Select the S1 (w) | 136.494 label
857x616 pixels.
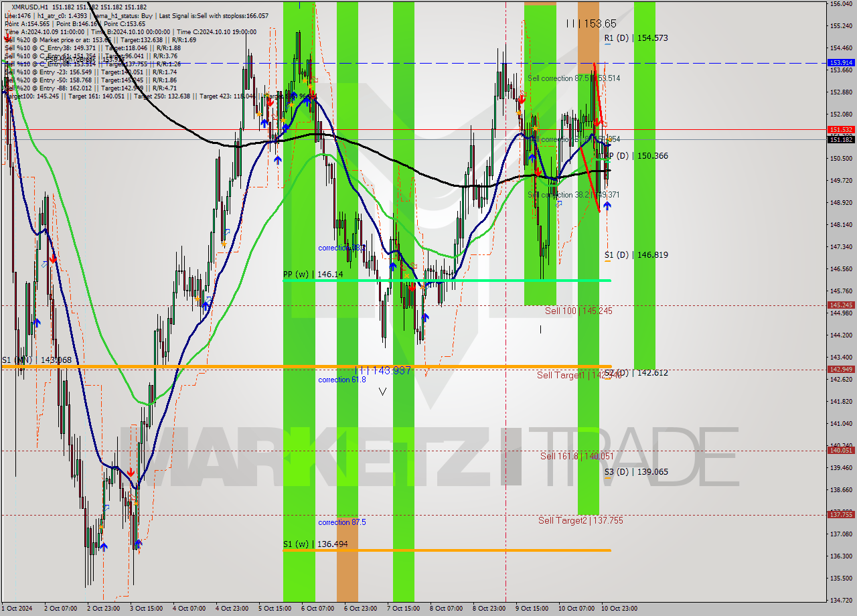[315, 544]
